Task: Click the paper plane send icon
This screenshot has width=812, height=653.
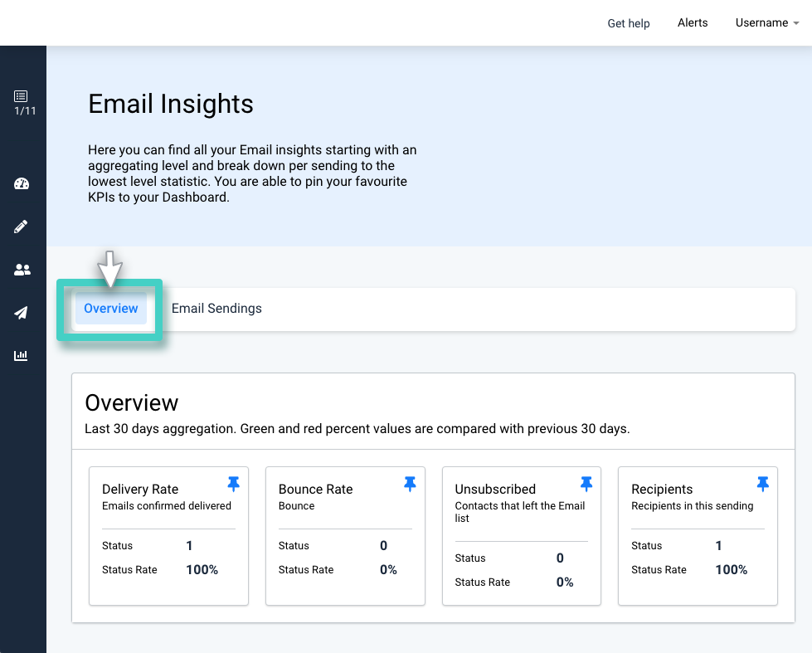Action: click(x=21, y=313)
